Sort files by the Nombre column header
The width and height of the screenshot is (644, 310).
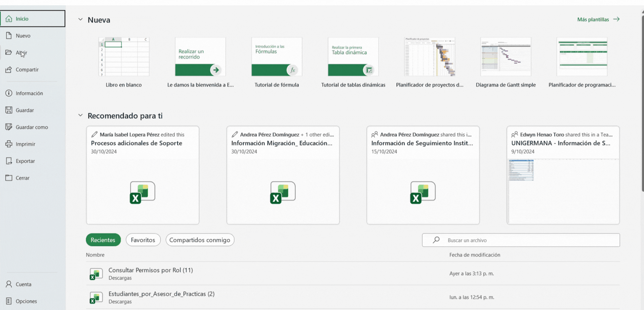click(x=95, y=255)
